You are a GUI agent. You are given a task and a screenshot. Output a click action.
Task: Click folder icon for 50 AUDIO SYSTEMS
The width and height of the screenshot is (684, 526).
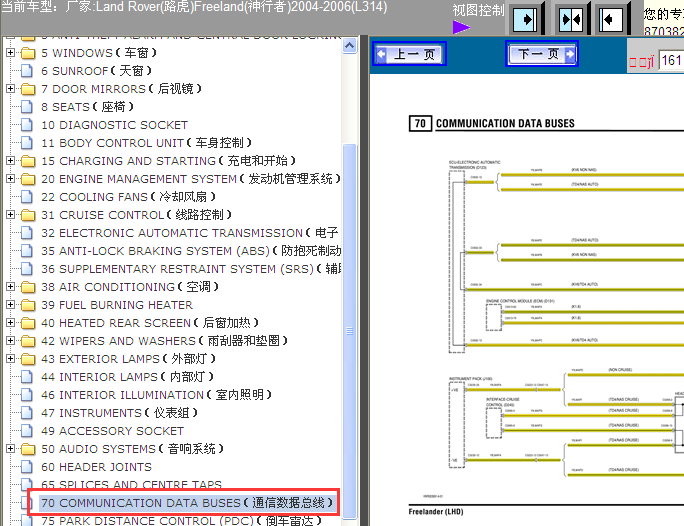point(28,449)
